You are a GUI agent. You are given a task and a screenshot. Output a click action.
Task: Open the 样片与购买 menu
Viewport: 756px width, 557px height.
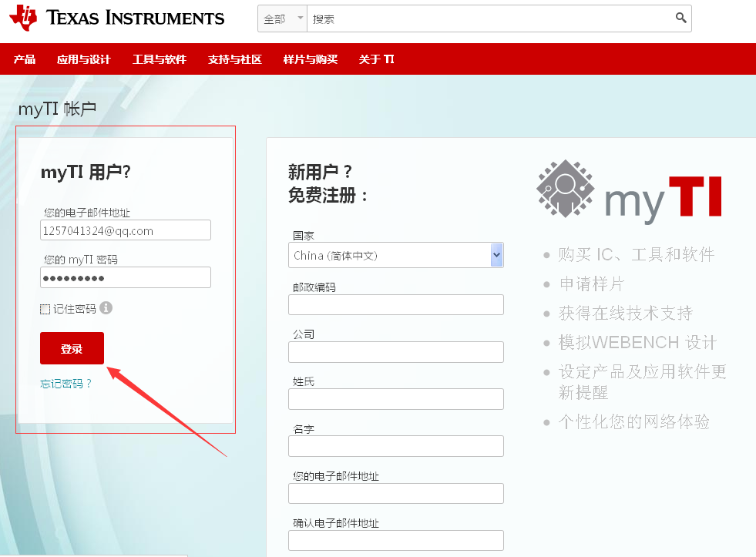click(310, 58)
